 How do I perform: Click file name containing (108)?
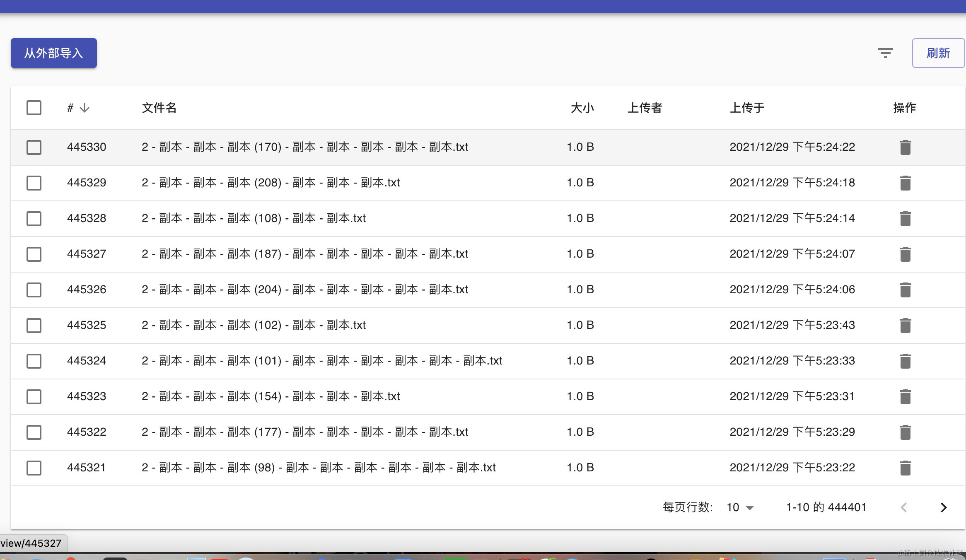point(254,218)
